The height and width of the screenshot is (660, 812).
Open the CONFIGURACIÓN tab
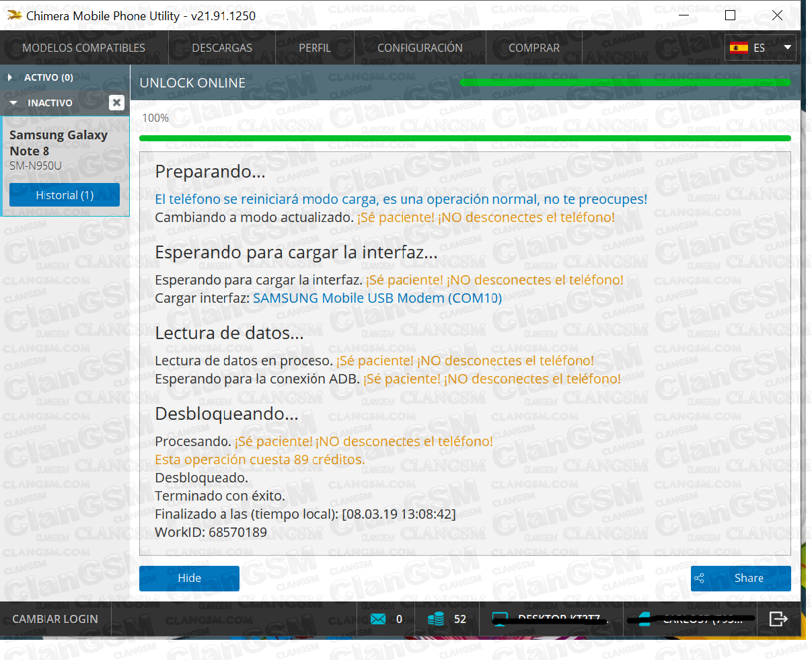tap(420, 48)
